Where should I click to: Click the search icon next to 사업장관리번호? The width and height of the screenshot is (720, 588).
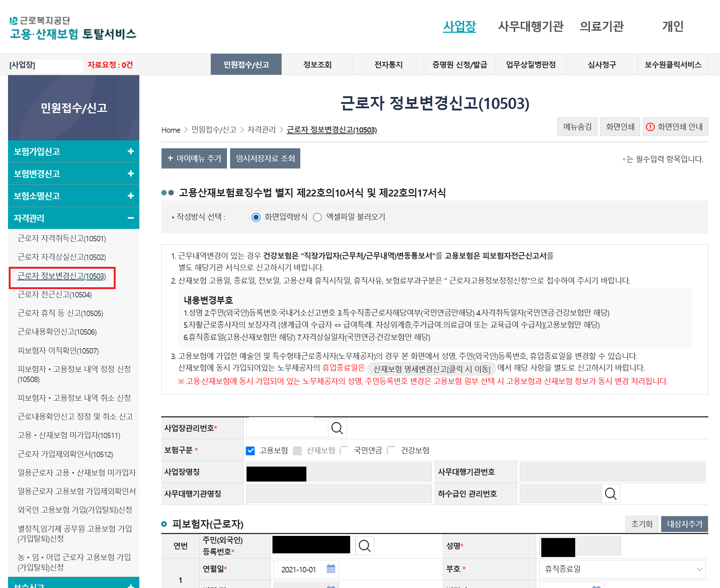coord(337,428)
